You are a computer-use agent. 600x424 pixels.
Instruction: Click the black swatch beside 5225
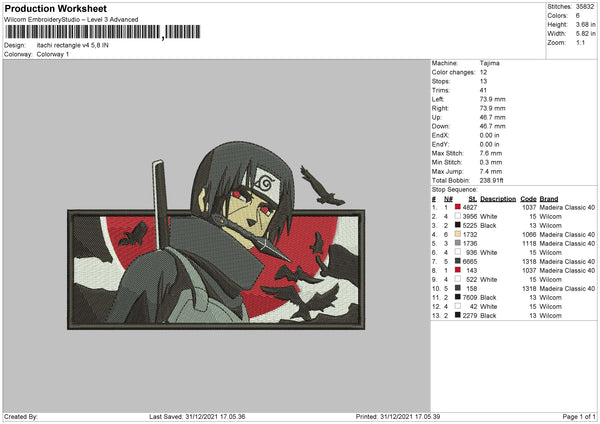point(457,225)
